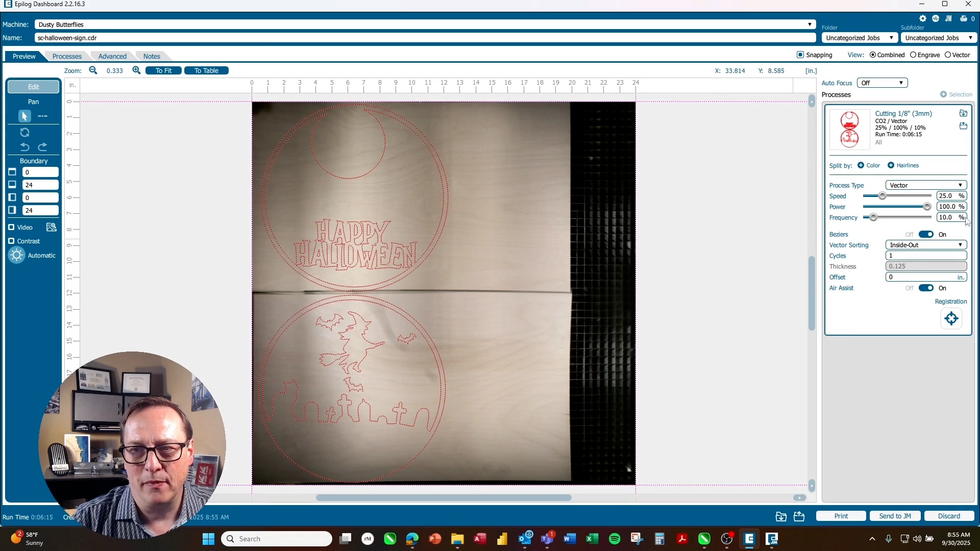The width and height of the screenshot is (980, 551).
Task: Open the Advanced tab
Action: pyautogui.click(x=112, y=56)
